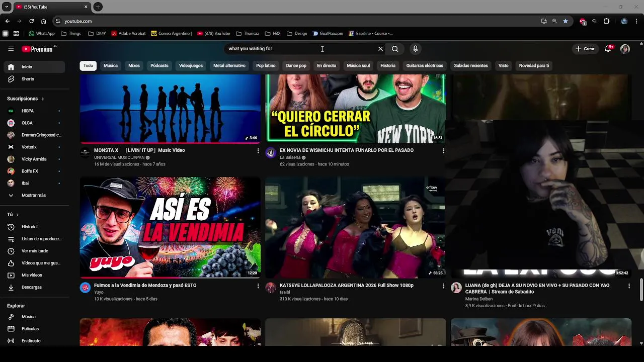Screen dimensions: 644x362
Task: Open the HISPA subscription channel
Action: [35, 111]
